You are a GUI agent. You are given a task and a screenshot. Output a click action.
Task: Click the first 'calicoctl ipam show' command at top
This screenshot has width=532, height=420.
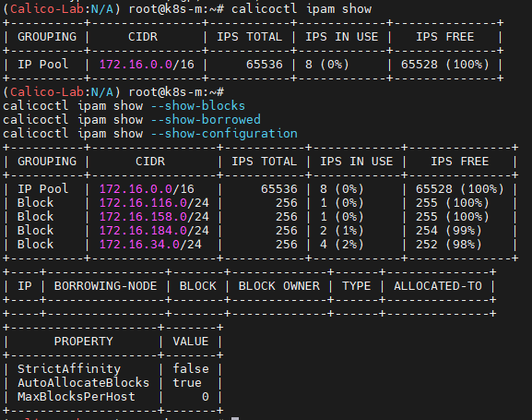[x=301, y=9]
